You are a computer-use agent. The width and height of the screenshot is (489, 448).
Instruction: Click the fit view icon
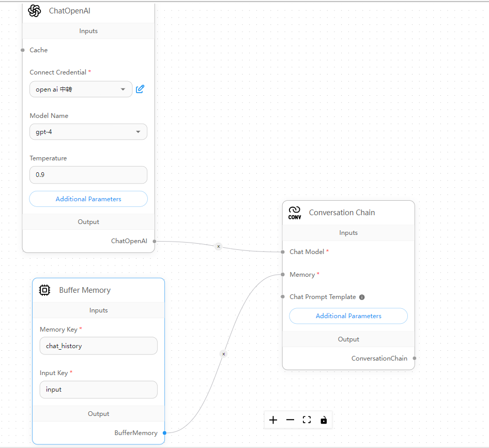pyautogui.click(x=307, y=420)
